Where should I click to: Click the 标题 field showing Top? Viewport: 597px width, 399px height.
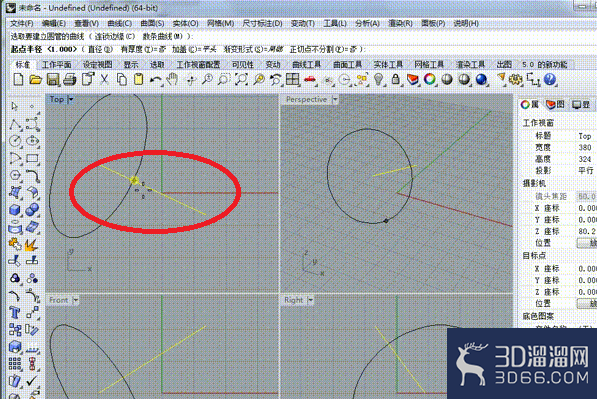586,136
